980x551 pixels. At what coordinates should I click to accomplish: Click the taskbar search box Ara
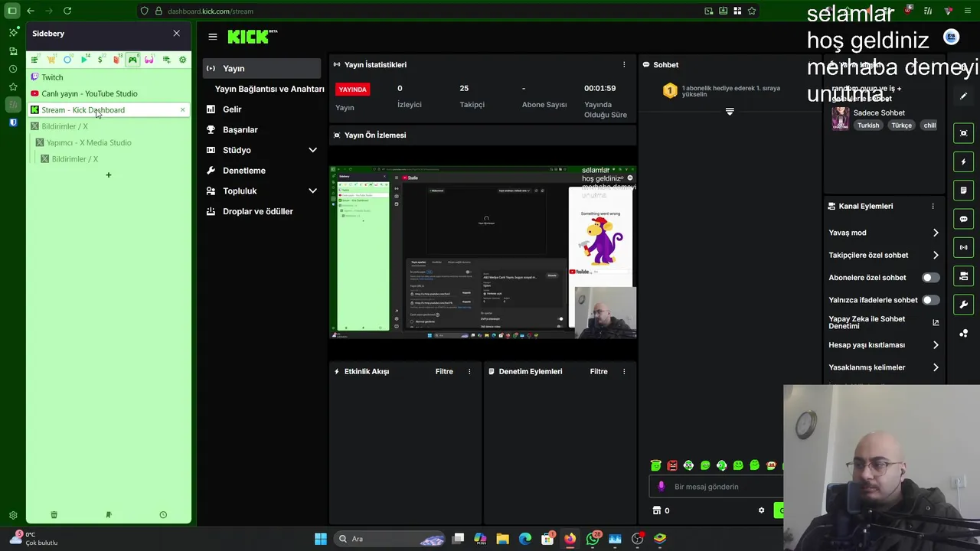click(390, 539)
